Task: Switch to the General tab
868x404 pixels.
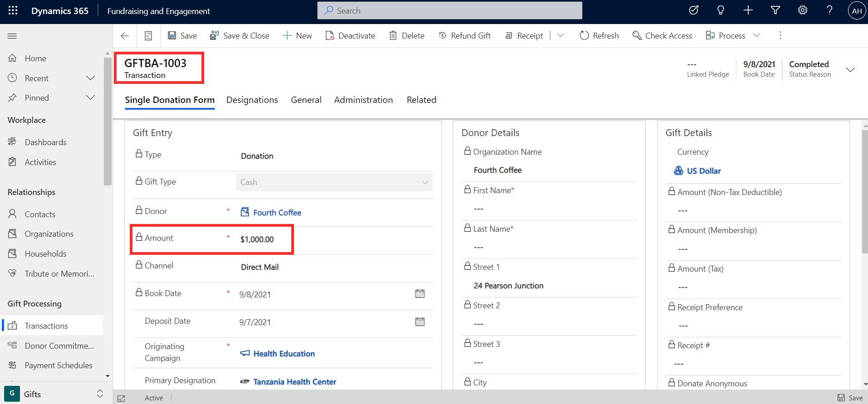Action: coord(306,100)
